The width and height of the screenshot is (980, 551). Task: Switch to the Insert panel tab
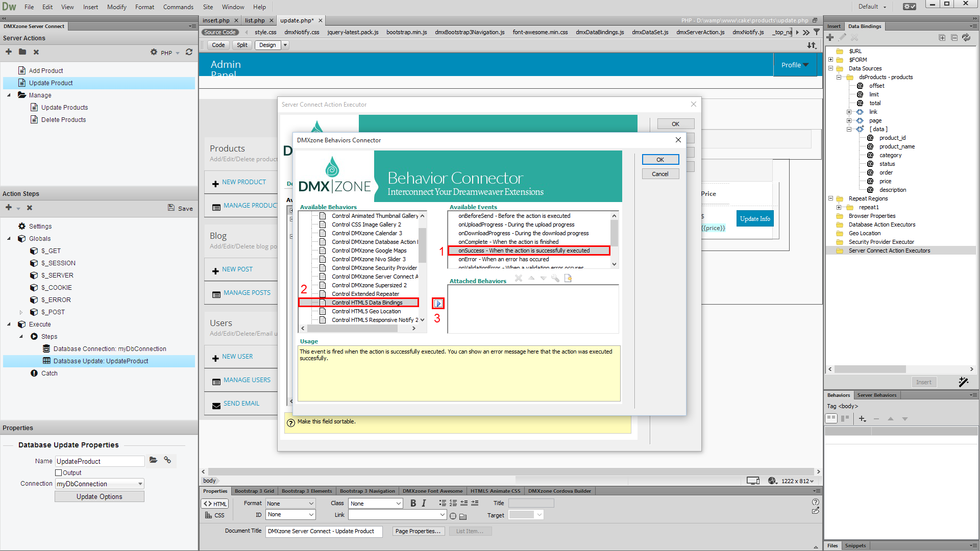[x=834, y=26]
